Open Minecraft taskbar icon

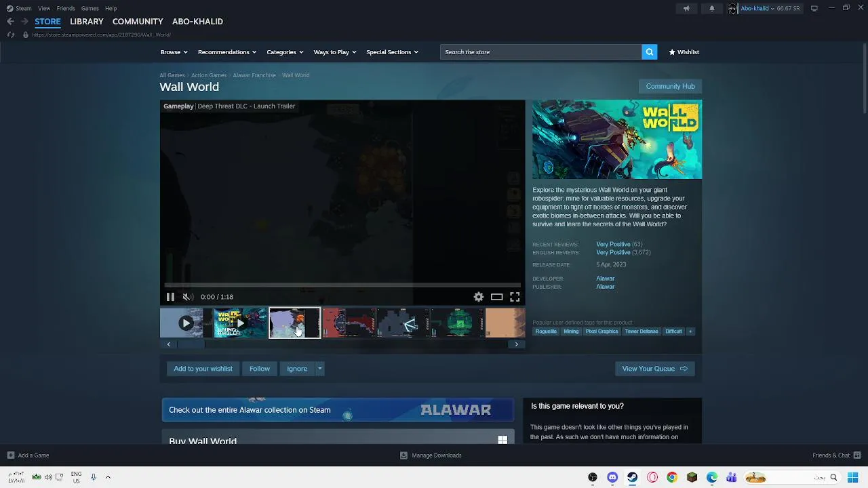pyautogui.click(x=692, y=477)
